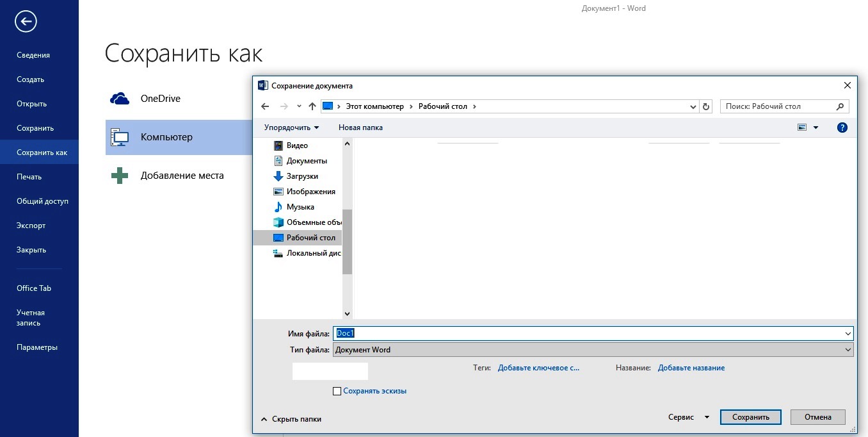Navigate forward in the save dialog
The width and height of the screenshot is (868, 437).
click(x=284, y=106)
